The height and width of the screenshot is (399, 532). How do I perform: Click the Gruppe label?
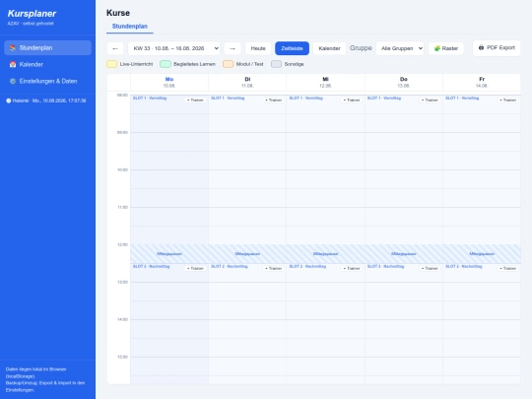coord(361,48)
